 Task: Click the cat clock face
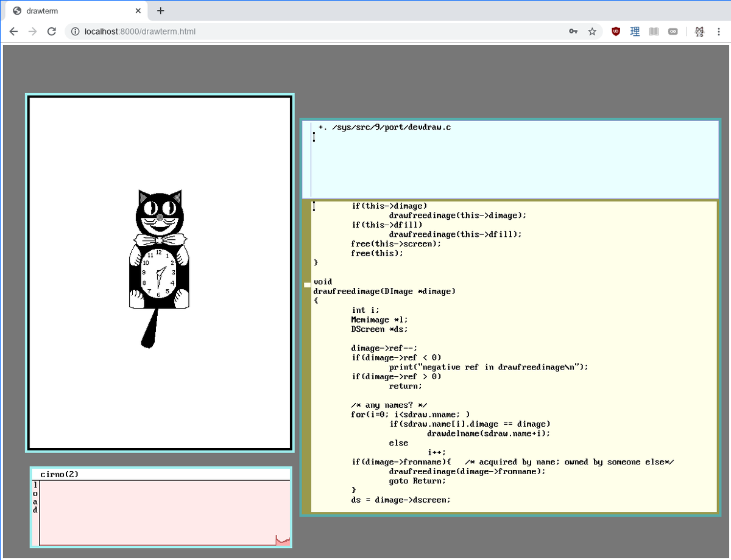click(x=159, y=273)
